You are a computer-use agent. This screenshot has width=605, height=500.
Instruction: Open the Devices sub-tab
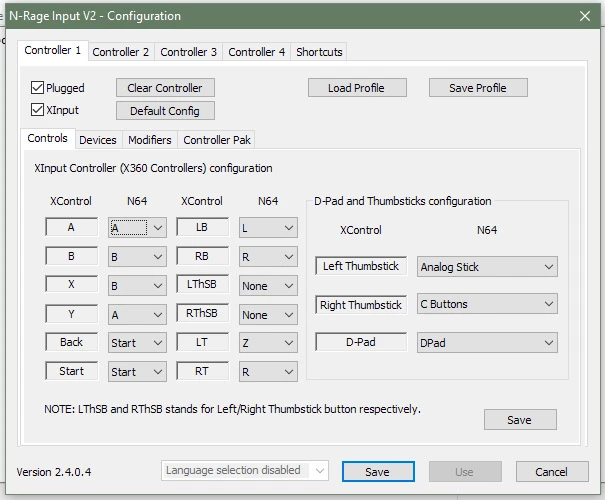point(98,140)
